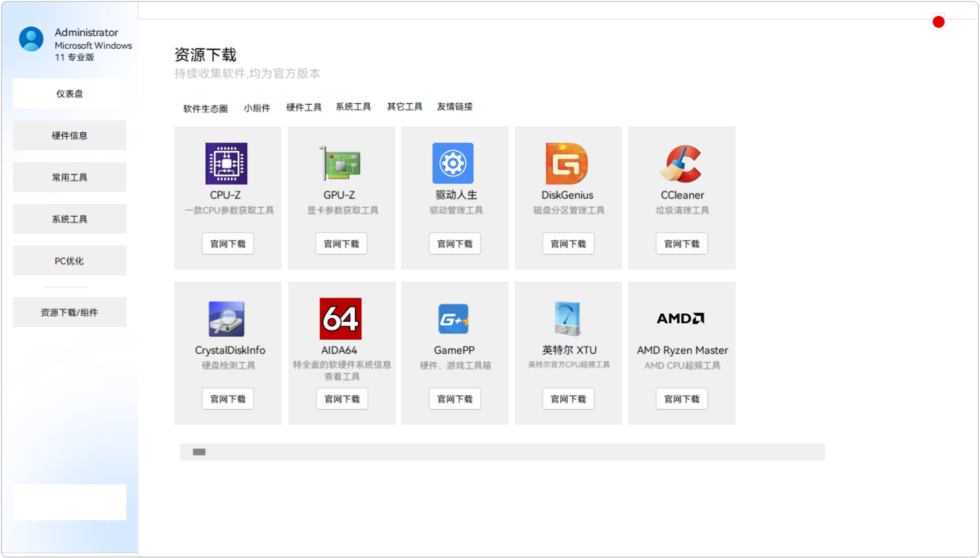980x558 pixels.
Task: Switch to the 小组件 tab
Action: click(257, 108)
